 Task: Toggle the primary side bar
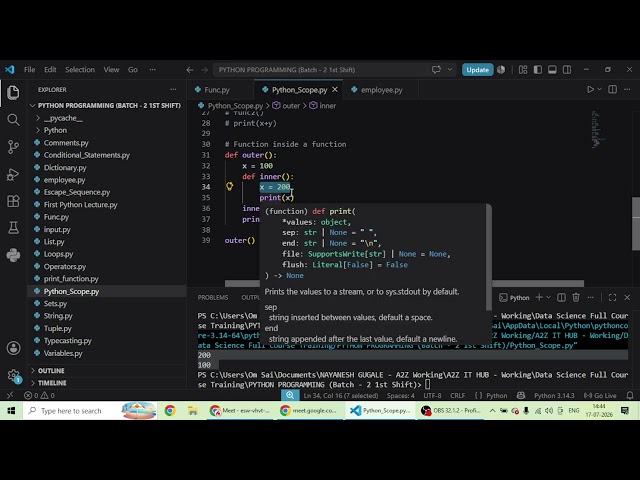538,70
